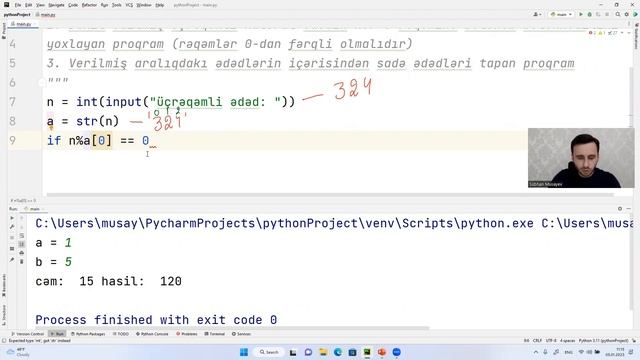The image size is (640, 360).
Task: Open PowerPoint from taskbar
Action: 382,352
